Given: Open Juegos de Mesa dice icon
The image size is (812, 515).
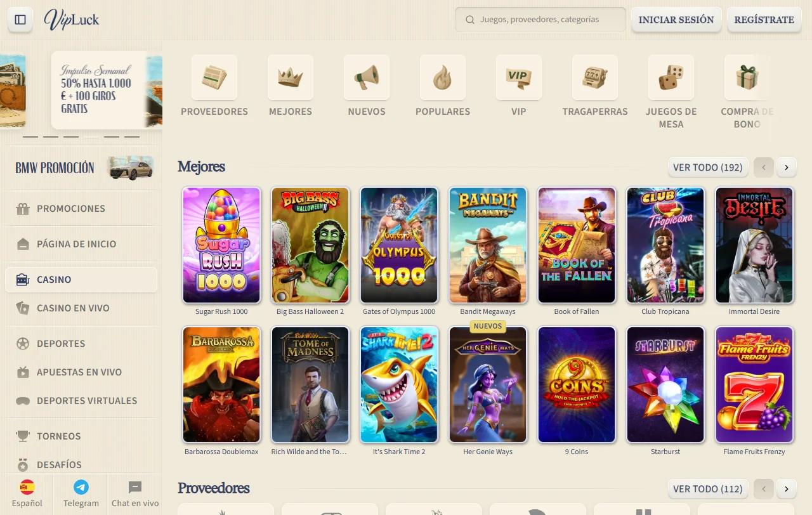Looking at the screenshot, I should click(x=671, y=77).
